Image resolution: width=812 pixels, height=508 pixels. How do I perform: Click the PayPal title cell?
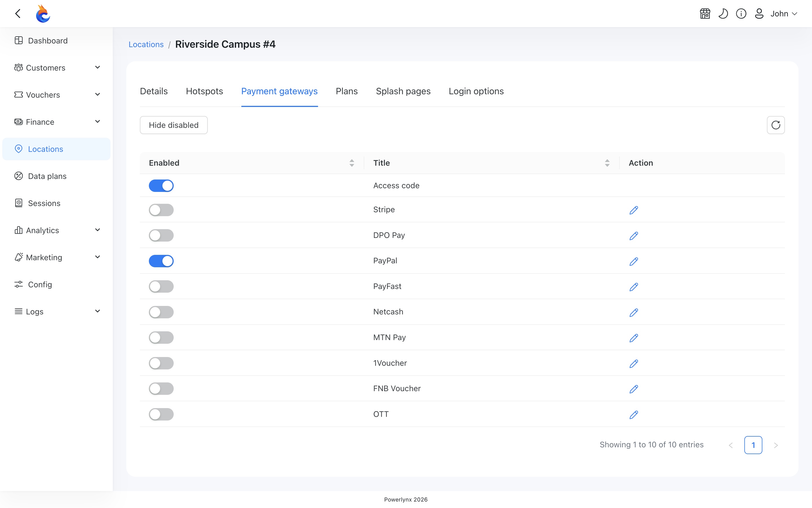[x=385, y=261]
